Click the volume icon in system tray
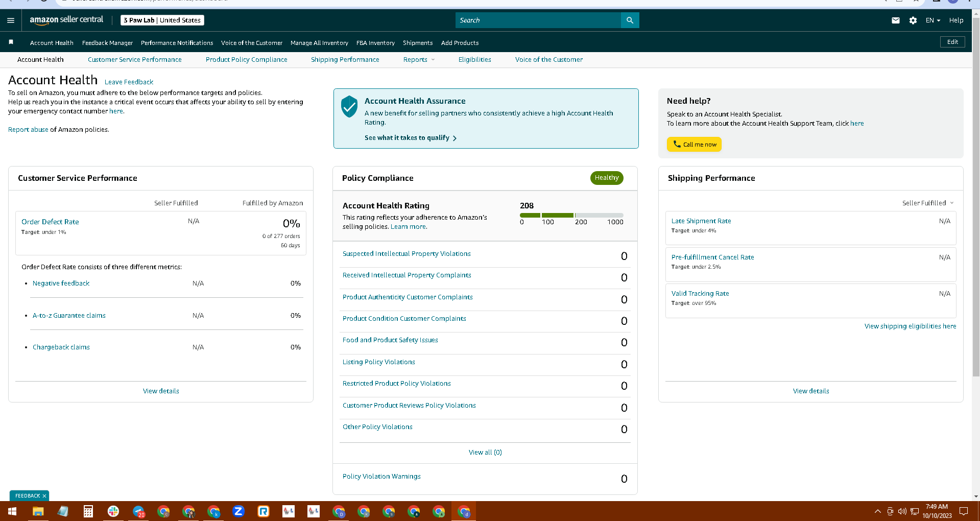Image resolution: width=980 pixels, height=521 pixels. 902,511
